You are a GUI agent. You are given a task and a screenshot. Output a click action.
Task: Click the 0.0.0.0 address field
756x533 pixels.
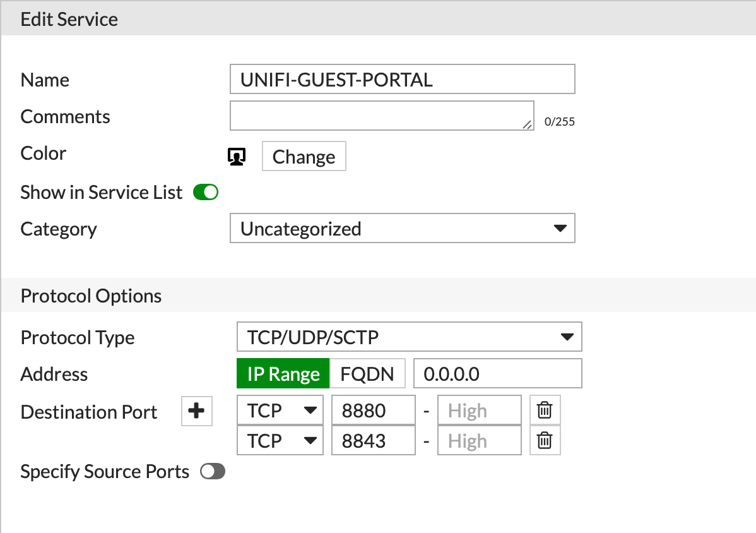point(497,373)
